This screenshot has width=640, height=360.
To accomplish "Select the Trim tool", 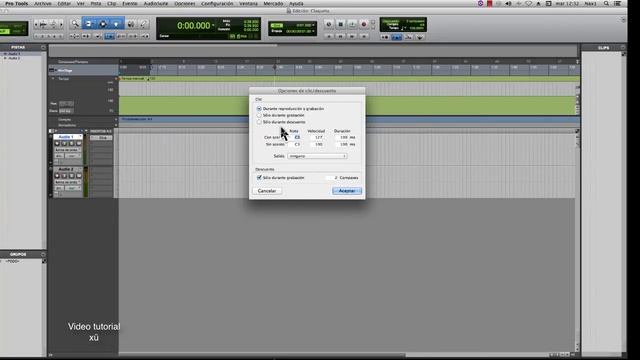I will pos(89,24).
